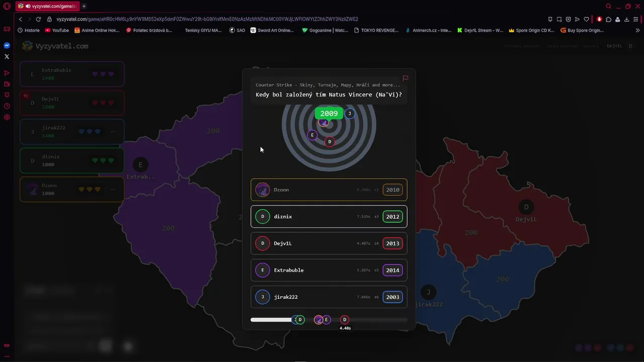644x362 pixels.
Task: Open the Dejv1L user menu at top right
Action: 619,46
